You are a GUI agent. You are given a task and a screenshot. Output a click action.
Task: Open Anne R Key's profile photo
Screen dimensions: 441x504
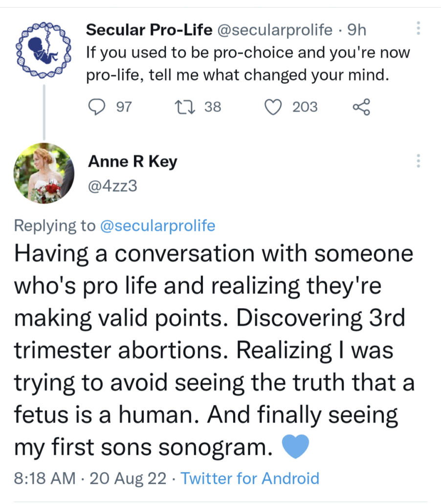44,173
